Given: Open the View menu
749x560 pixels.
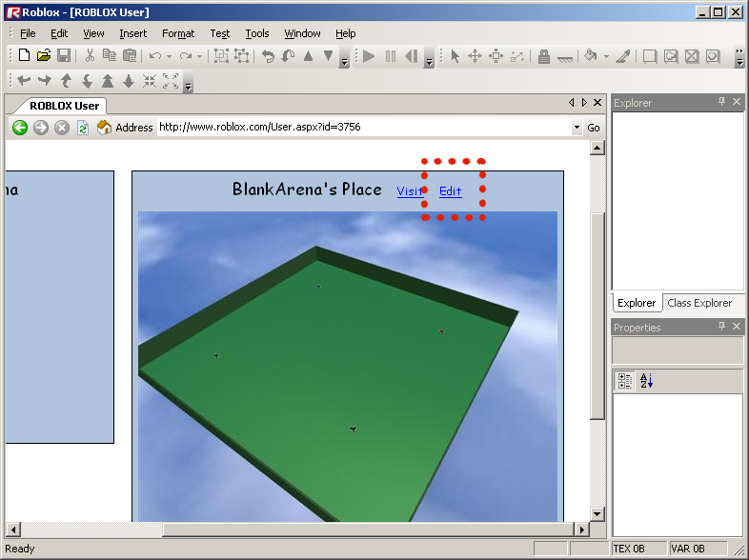Looking at the screenshot, I should [x=93, y=33].
